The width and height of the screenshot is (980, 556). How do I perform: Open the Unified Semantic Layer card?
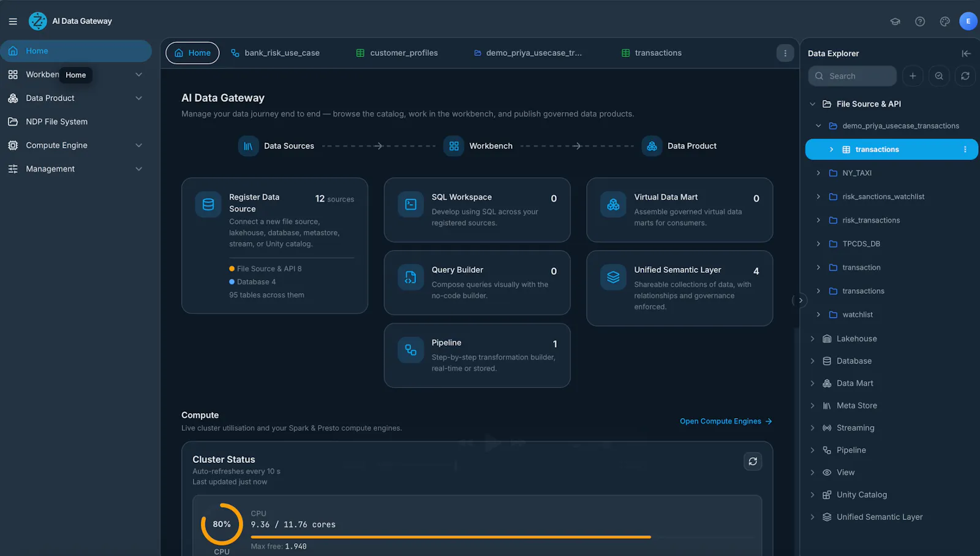coord(679,289)
